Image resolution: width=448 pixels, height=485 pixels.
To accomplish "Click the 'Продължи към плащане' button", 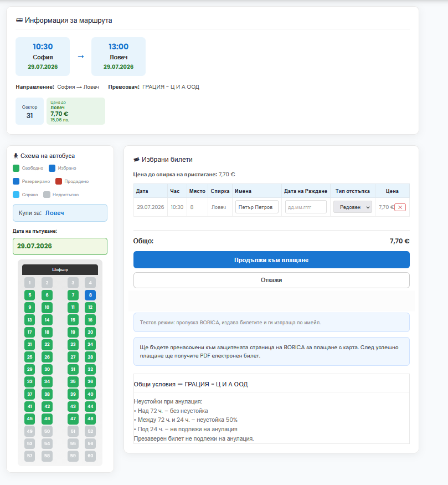I will (271, 260).
